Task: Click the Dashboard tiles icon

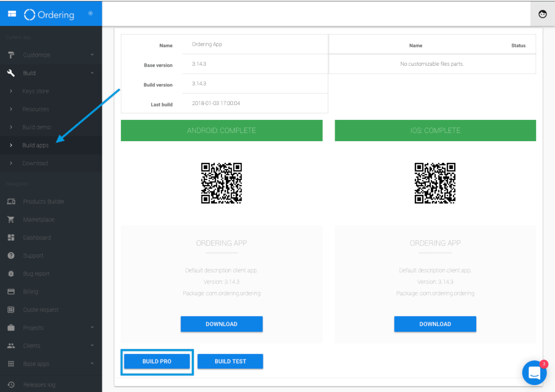Action: (x=11, y=237)
